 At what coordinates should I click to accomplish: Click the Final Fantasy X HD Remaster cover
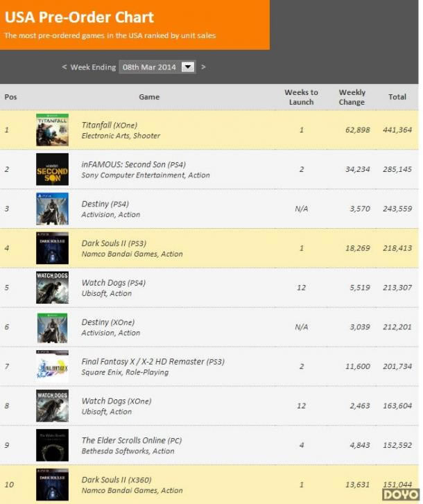53,367
